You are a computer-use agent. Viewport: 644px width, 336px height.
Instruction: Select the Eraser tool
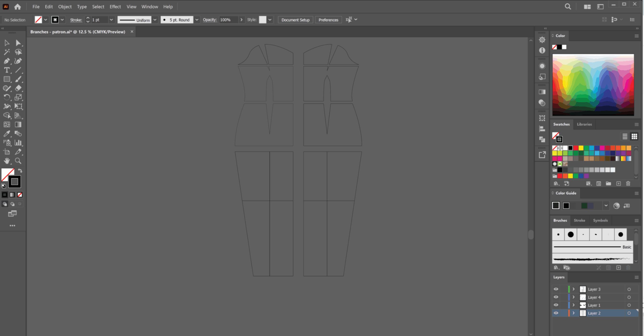(x=18, y=88)
